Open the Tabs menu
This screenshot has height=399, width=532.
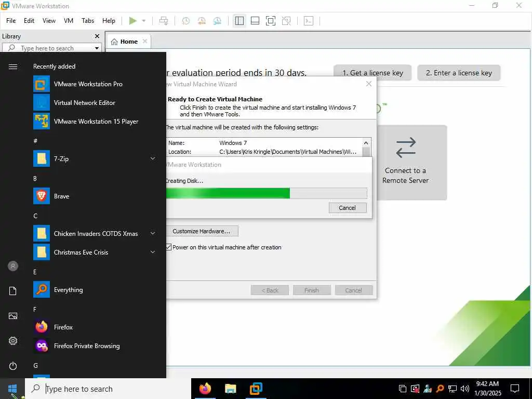click(x=87, y=21)
